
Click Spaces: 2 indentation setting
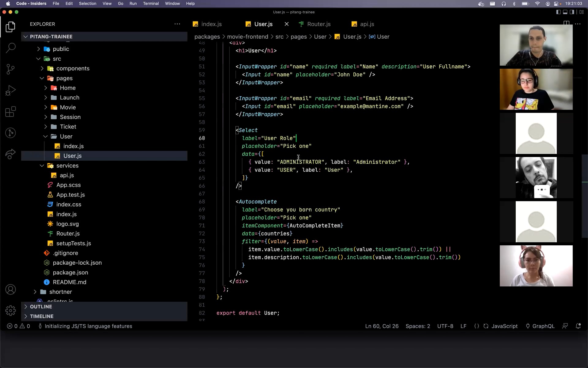point(418,326)
